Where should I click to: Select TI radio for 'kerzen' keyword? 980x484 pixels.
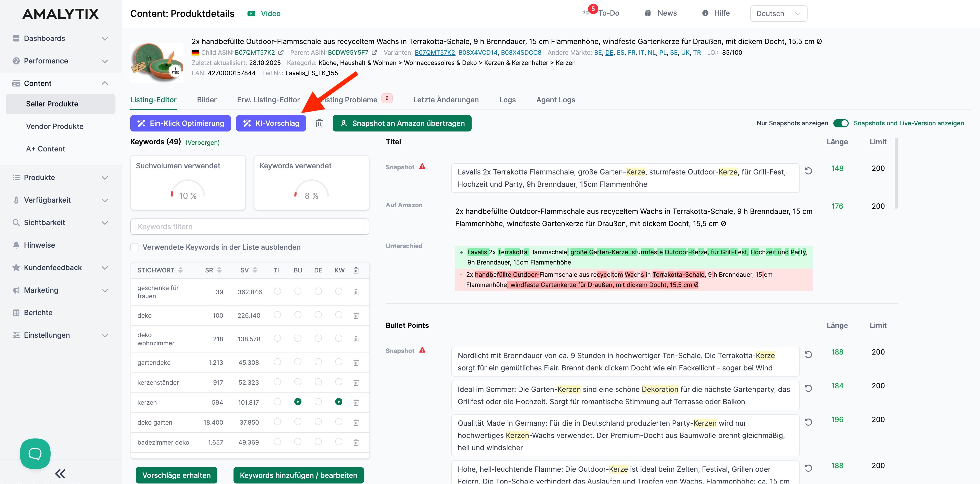(277, 402)
